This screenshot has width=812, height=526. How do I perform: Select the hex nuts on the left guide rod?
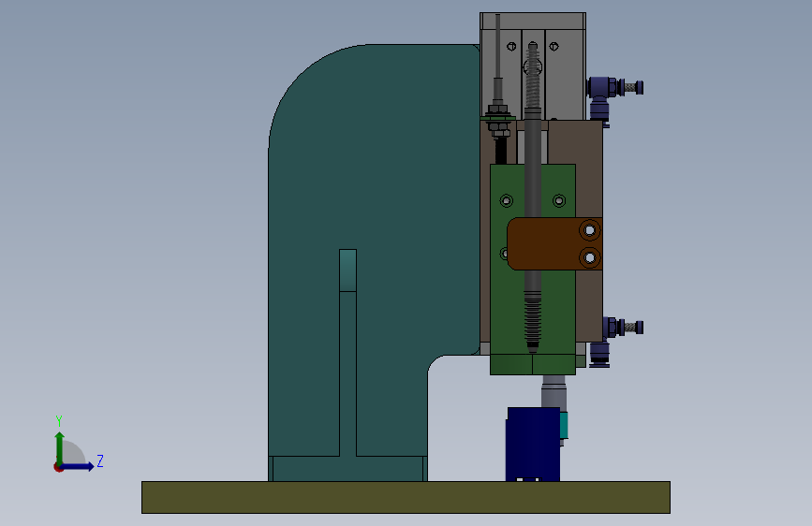coord(498,121)
